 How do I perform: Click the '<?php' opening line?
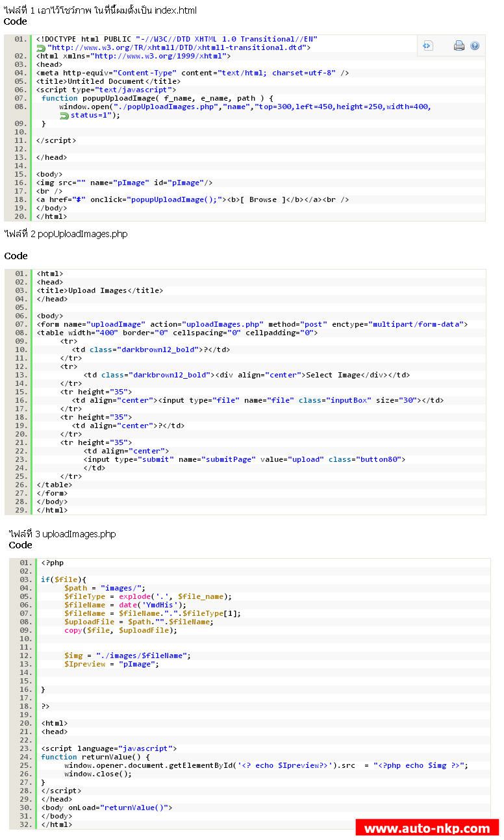pyautogui.click(x=53, y=563)
